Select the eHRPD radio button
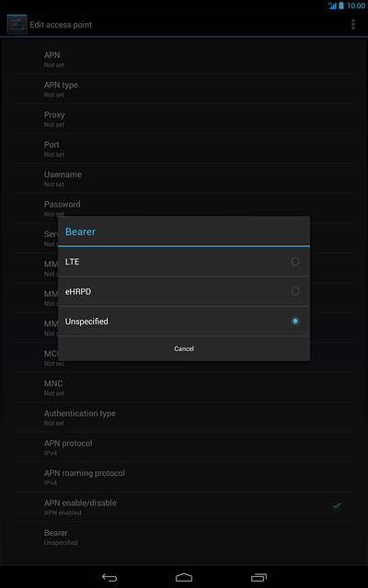Image resolution: width=368 pixels, height=588 pixels. (x=295, y=291)
